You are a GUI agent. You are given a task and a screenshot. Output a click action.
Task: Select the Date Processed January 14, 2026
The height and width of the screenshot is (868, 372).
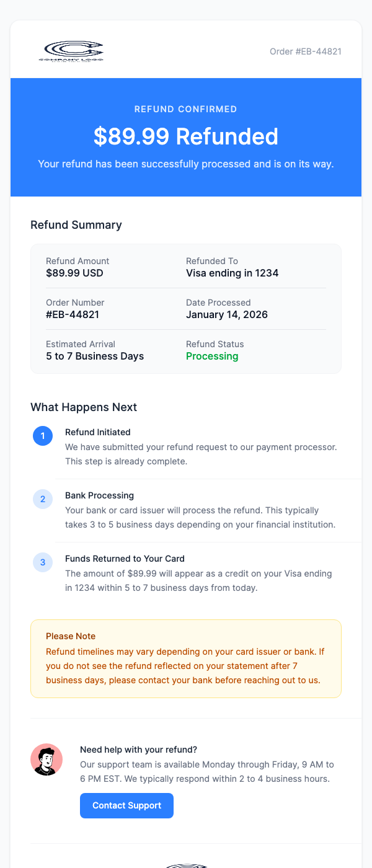(x=227, y=314)
